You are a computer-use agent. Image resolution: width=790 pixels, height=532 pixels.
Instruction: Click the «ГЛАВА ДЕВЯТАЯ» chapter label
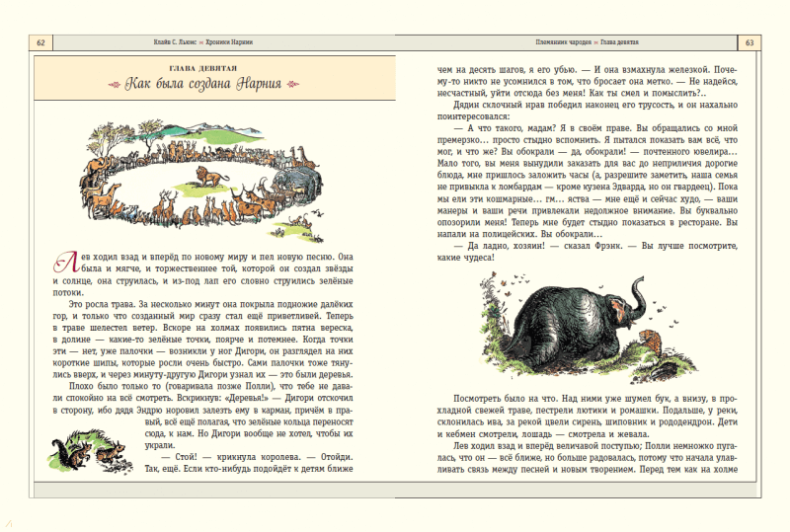(203, 68)
